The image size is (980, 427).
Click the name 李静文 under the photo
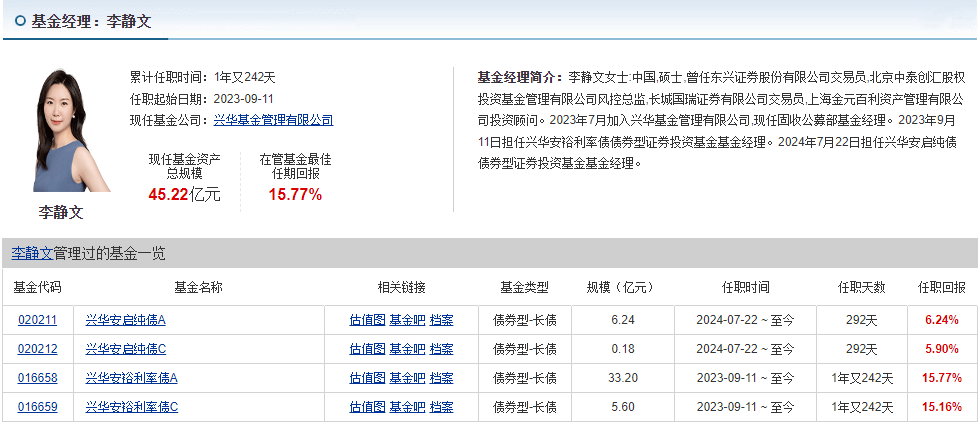click(61, 212)
